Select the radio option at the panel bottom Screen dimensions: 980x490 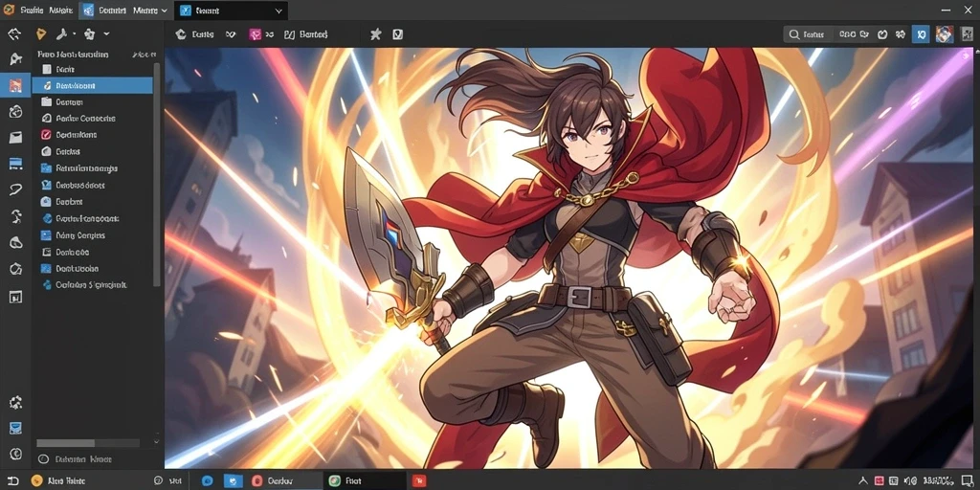[x=43, y=458]
